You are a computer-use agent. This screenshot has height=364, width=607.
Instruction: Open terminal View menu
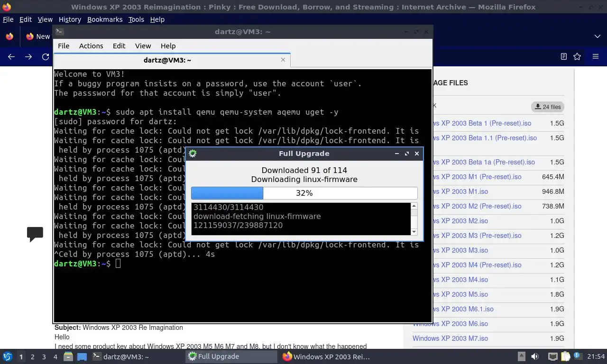143,46
